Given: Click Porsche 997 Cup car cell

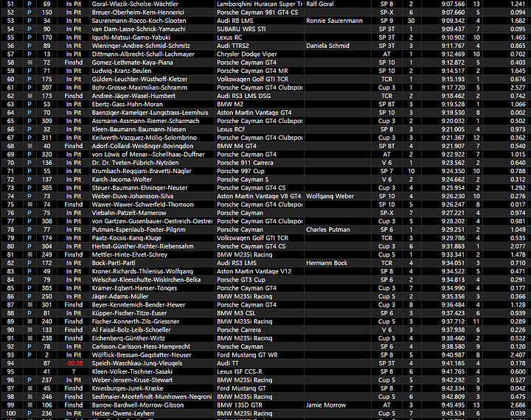Looking at the screenshot, I should tap(240, 171).
